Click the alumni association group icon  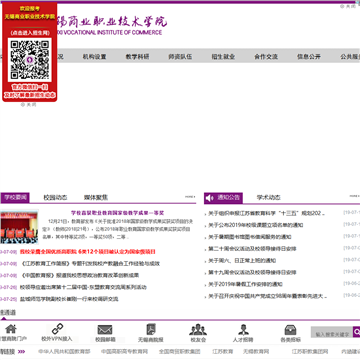(x=198, y=329)
